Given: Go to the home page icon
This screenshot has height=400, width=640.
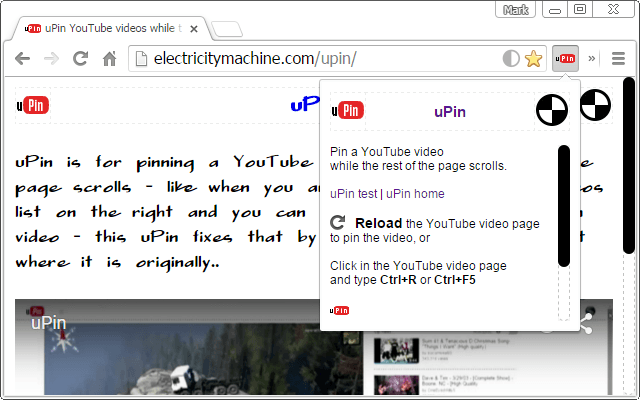Looking at the screenshot, I should (109, 59).
